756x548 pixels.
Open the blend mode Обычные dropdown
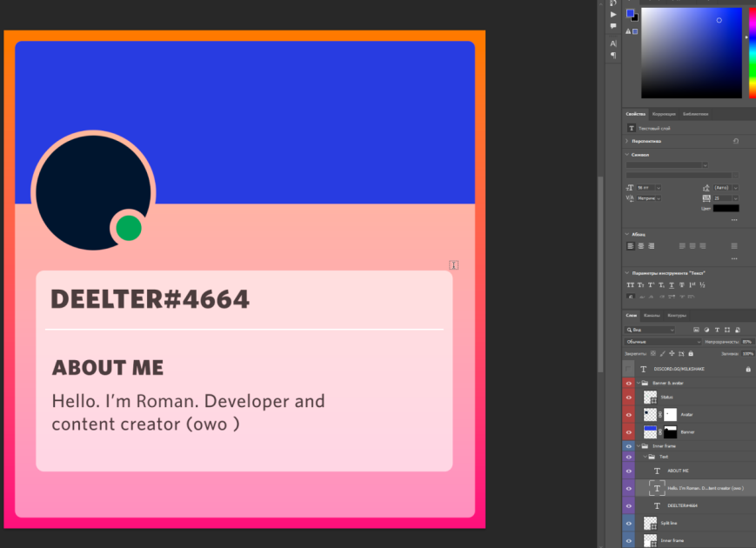(662, 342)
